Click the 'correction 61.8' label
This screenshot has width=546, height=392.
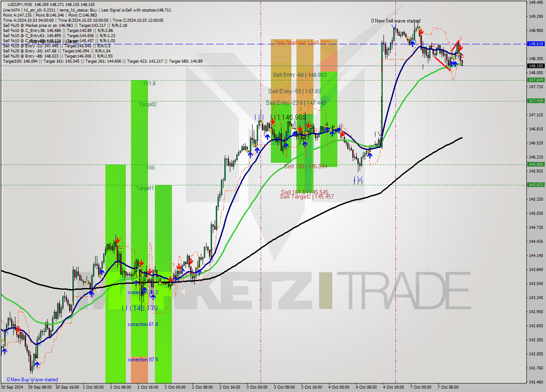(143, 324)
